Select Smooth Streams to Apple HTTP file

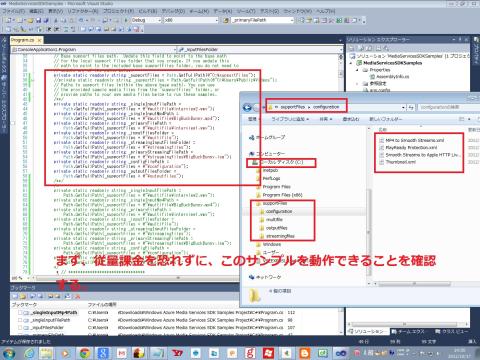pyautogui.click(x=420, y=155)
